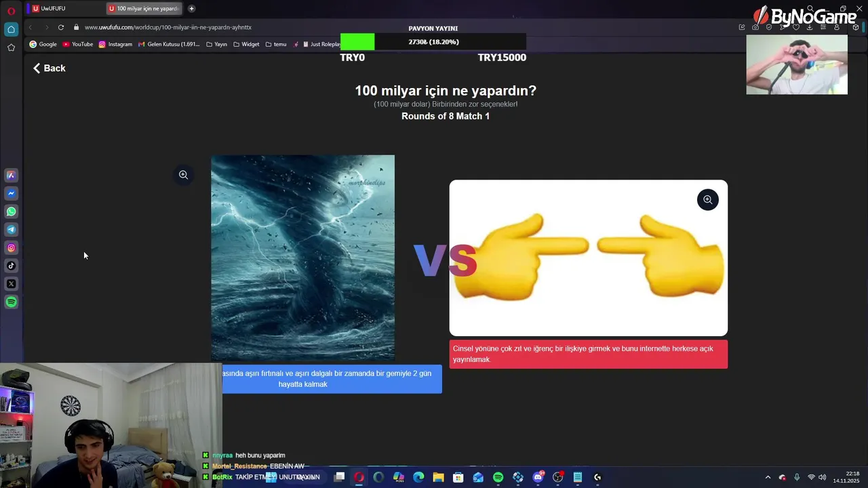Open Opera from the Windows taskbar
The width and height of the screenshot is (868, 488).
[x=359, y=477]
